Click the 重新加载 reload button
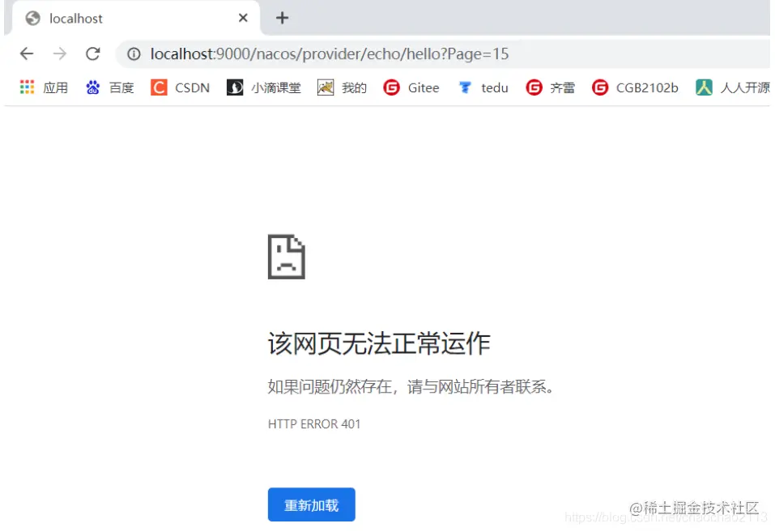This screenshot has height=532, width=775. tap(311, 504)
